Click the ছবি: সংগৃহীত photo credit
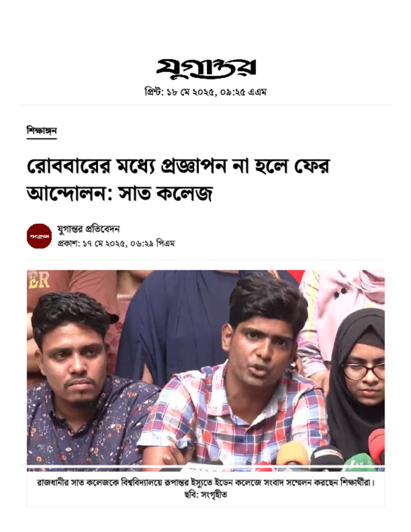This screenshot has height=532, width=411. pos(206,495)
